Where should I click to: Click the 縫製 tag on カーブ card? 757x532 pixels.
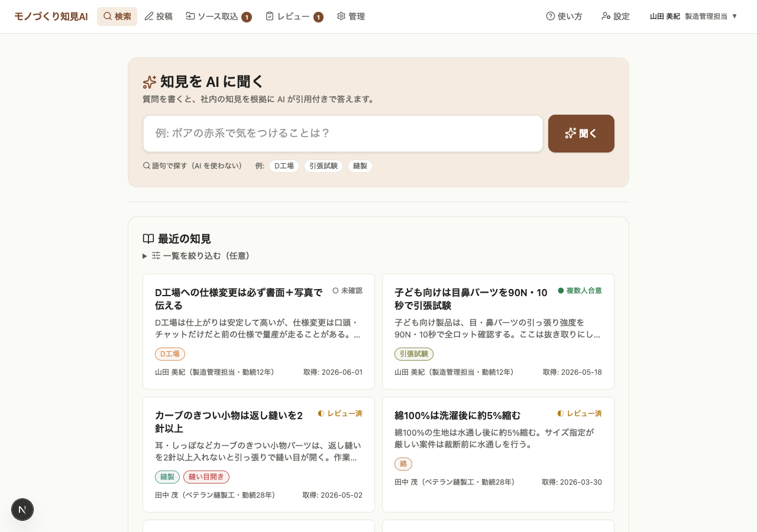167,477
